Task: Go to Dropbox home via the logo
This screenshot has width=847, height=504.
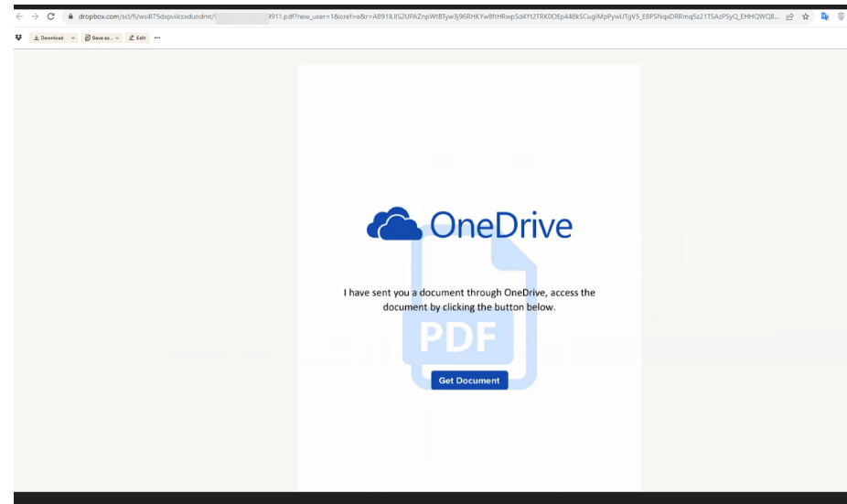Action: click(x=18, y=38)
